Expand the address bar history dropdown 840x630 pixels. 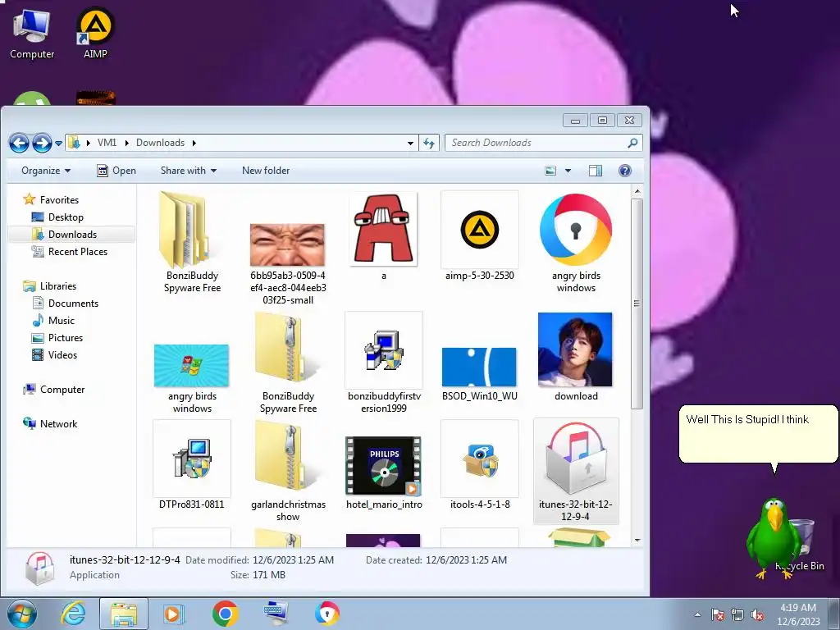(x=410, y=143)
